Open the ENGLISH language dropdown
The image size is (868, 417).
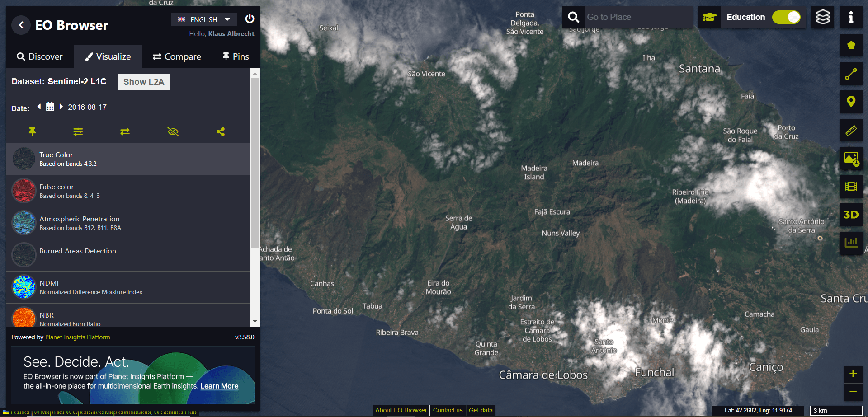204,19
